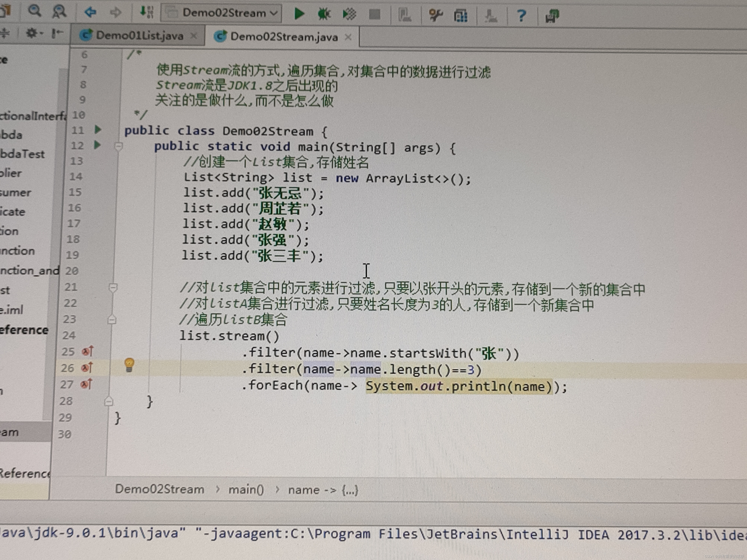Click 'list.stream()' on line 24
The height and width of the screenshot is (560, 747).
(x=229, y=336)
